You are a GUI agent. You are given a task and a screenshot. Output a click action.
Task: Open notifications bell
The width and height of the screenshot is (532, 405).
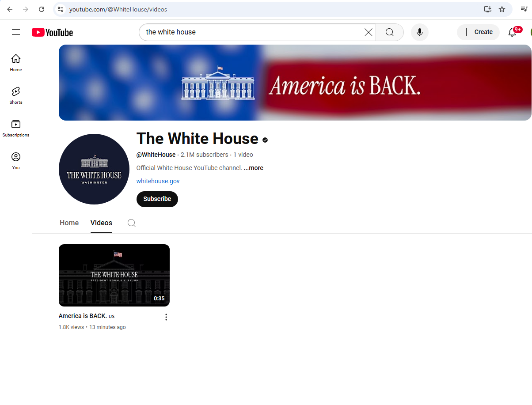pyautogui.click(x=513, y=32)
